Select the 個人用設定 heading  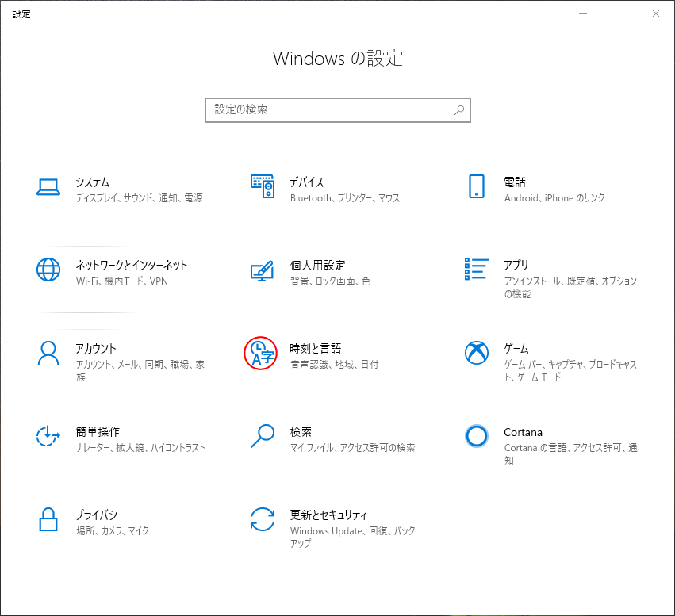[x=318, y=265]
